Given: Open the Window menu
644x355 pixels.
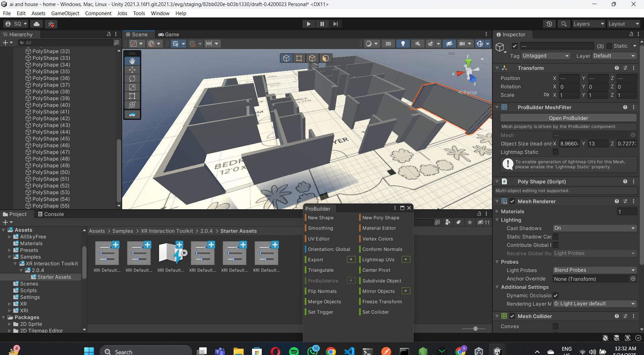Looking at the screenshot, I should [x=160, y=13].
